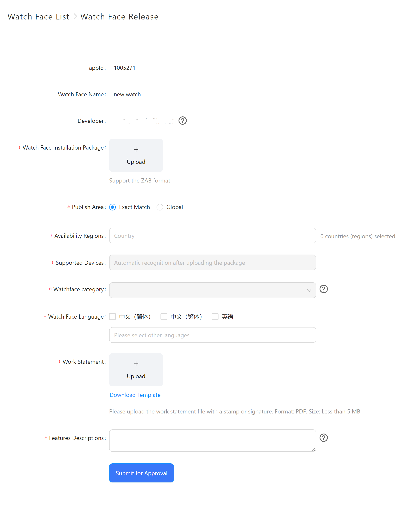The image size is (420, 516).
Task: Click the help icon beside Watchface category
Action: 323,289
